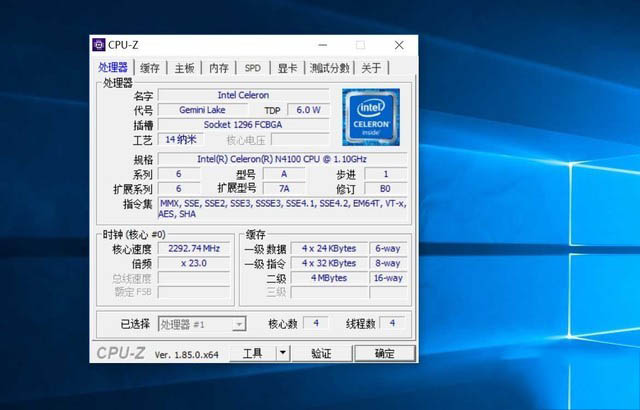Switch to the 缓存 tab

[x=150, y=68]
